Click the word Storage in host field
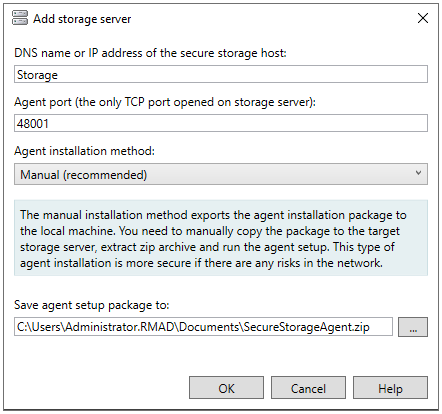This screenshot has width=442, height=414. tap(37, 75)
